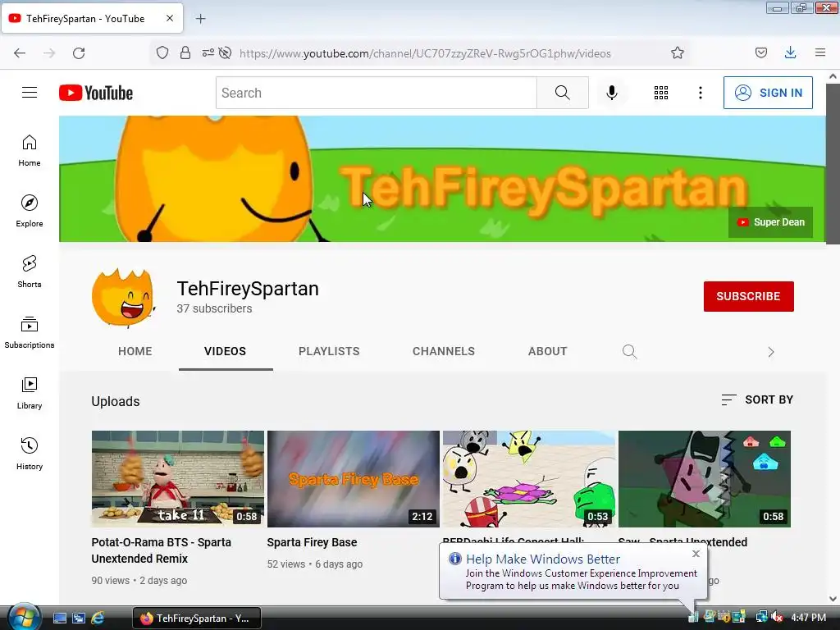Open Home in the sidebar
The width and height of the screenshot is (840, 630).
30,151
